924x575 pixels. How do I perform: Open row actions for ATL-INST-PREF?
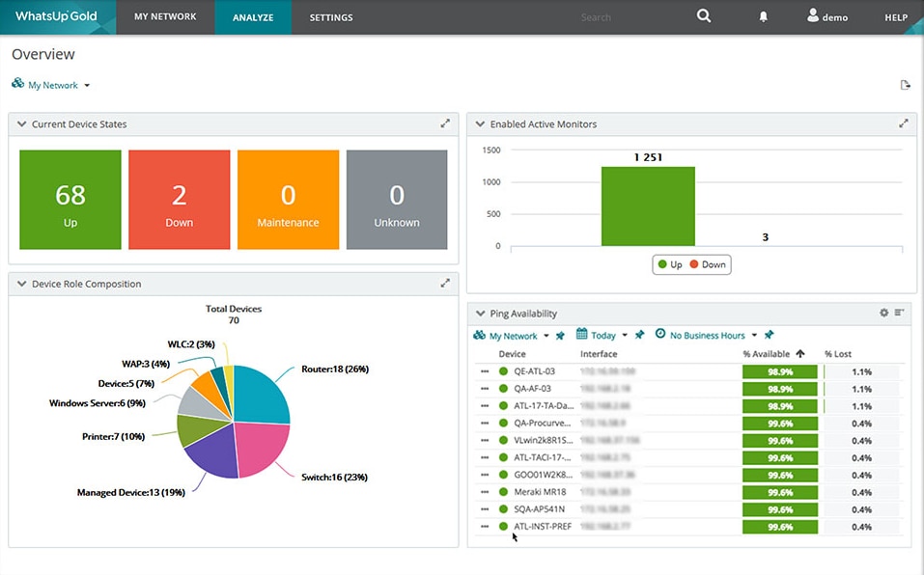[x=485, y=526]
